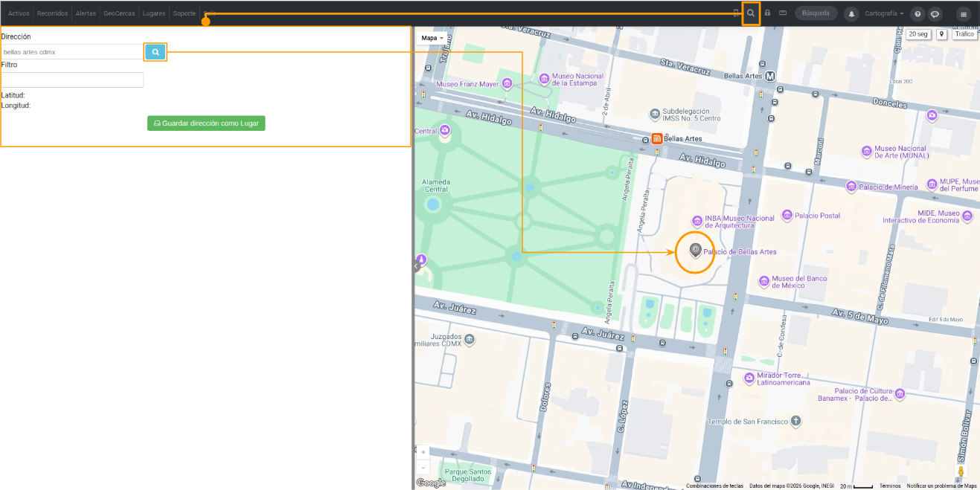Click Guardar dirección como Lugar button
The image size is (980, 490).
(206, 123)
